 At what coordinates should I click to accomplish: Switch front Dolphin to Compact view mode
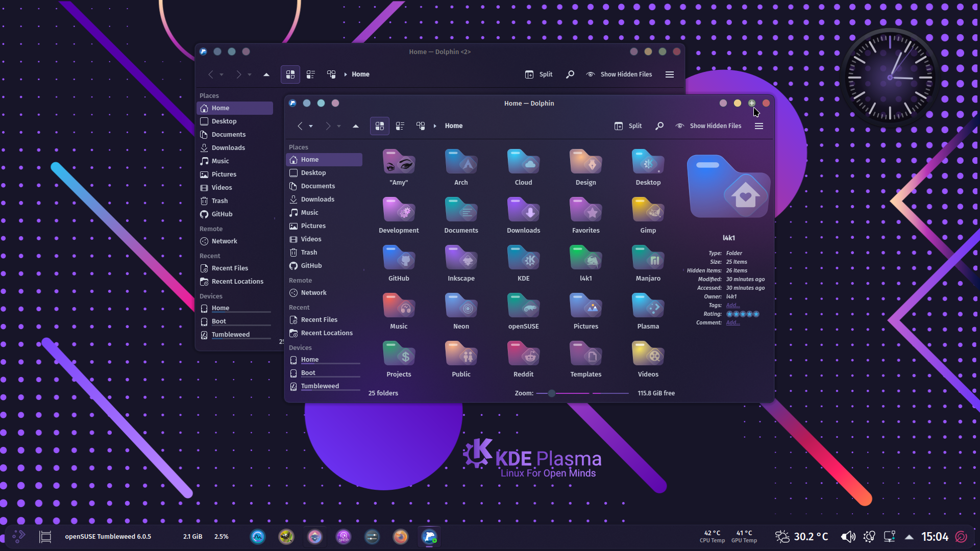(x=400, y=126)
